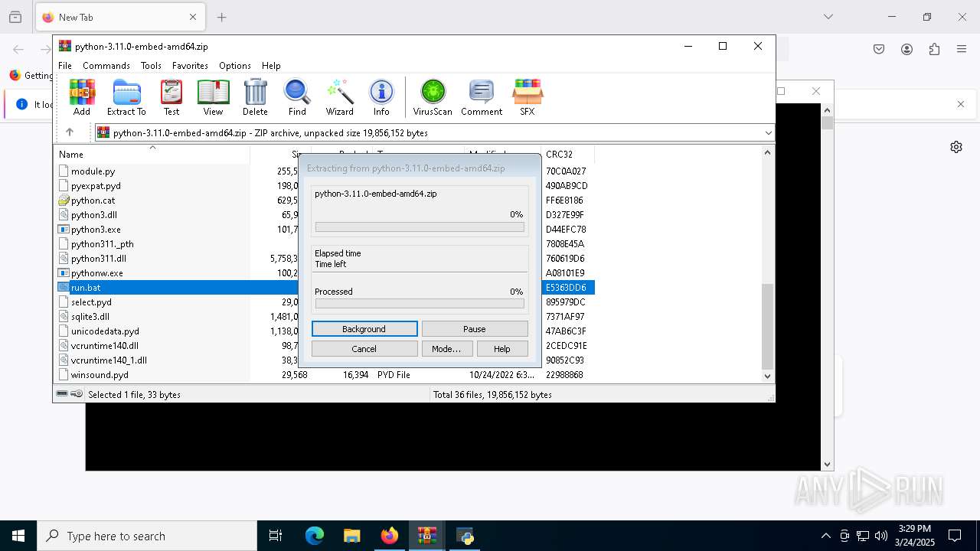980x551 pixels.
Task: Click the Background button
Action: [364, 329]
